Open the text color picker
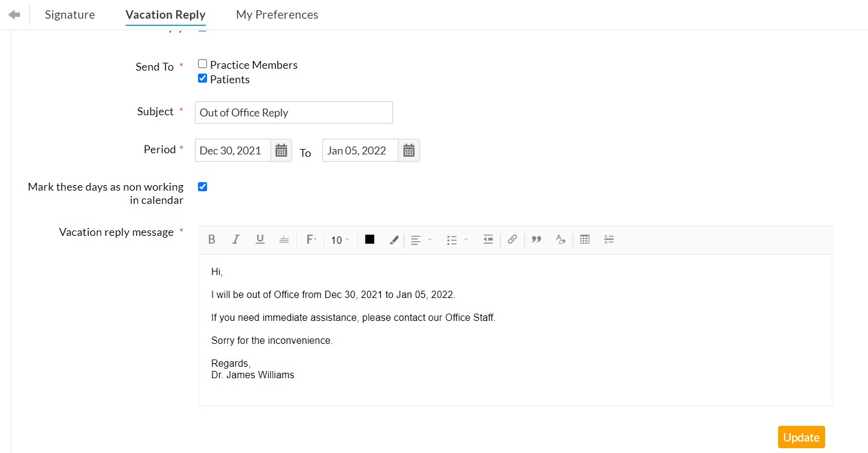The image size is (868, 453). pos(370,239)
